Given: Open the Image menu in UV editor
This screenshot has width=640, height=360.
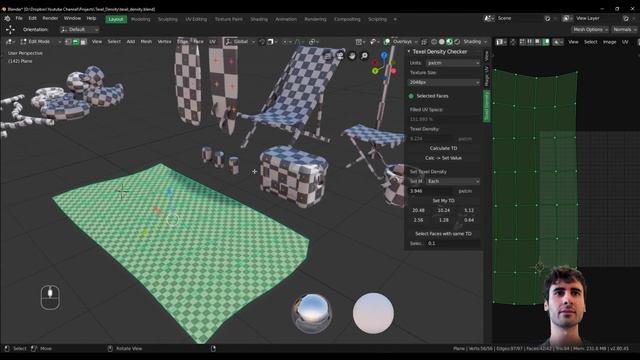Looking at the screenshot, I should click(609, 42).
